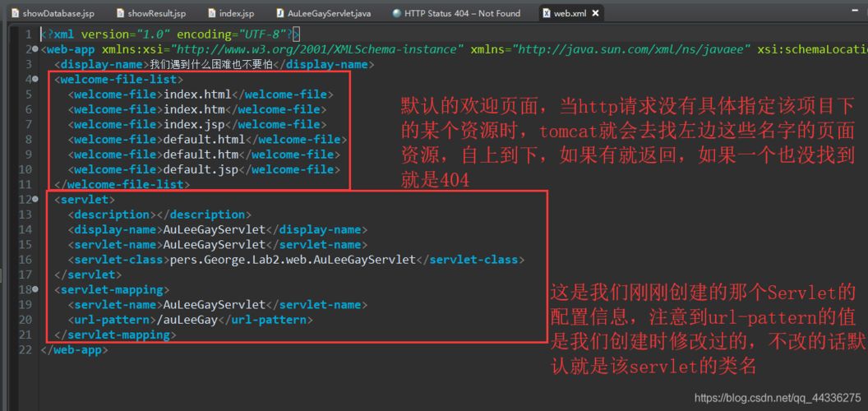Click the JSP file icon on showResult.jsp tab

120,13
